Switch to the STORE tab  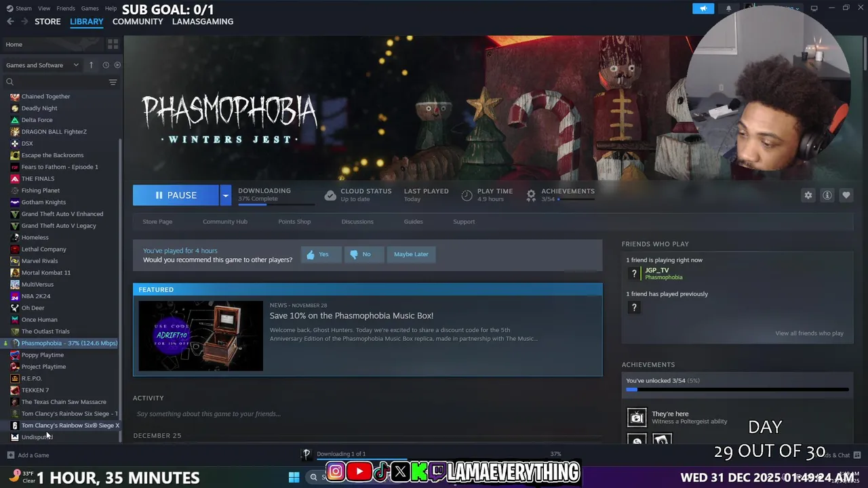[47, 22]
